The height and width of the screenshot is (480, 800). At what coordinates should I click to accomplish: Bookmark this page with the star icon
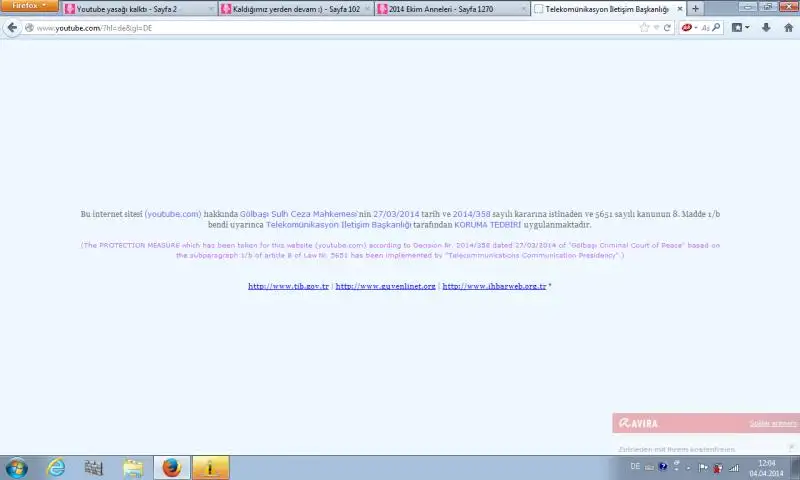tap(645, 28)
